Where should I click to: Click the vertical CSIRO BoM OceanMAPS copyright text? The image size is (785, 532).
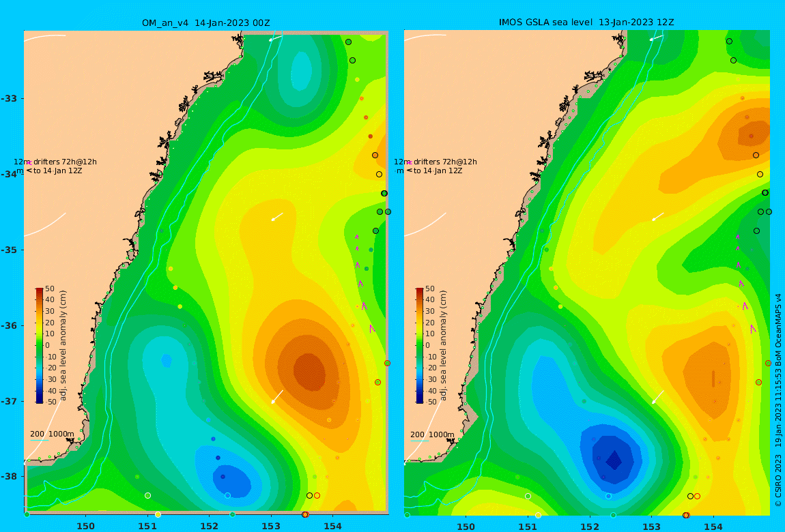pos(778,400)
